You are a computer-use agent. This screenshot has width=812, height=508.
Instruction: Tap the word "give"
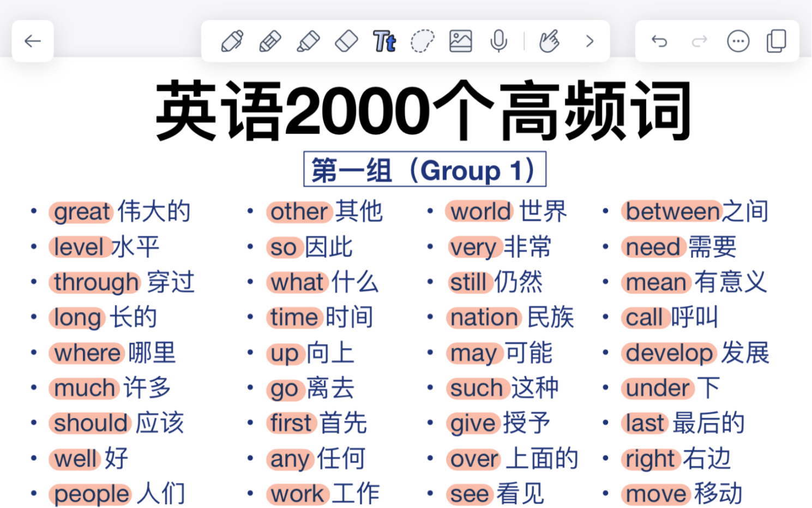pos(473,423)
